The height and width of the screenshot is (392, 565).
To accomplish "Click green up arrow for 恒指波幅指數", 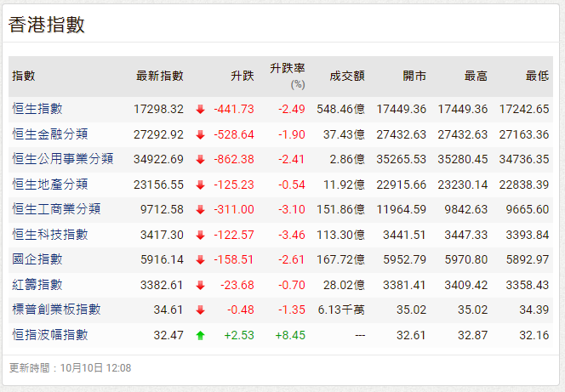I will point(200,336).
